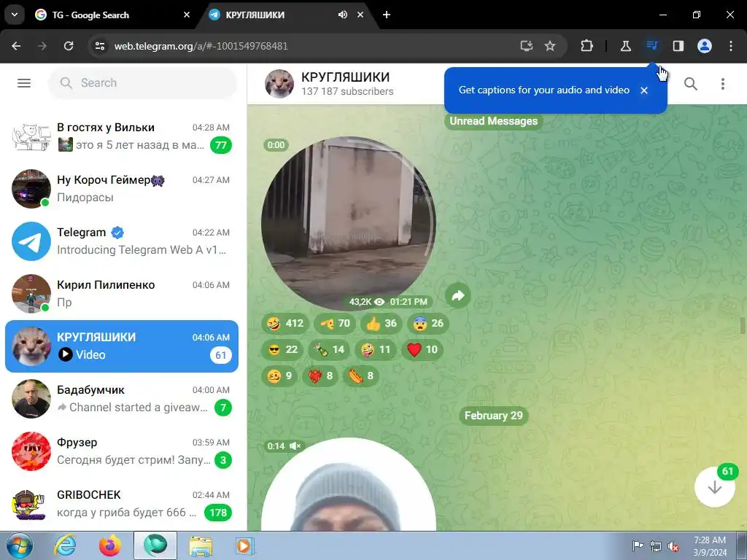Open the media player taskbar icon

point(245,546)
